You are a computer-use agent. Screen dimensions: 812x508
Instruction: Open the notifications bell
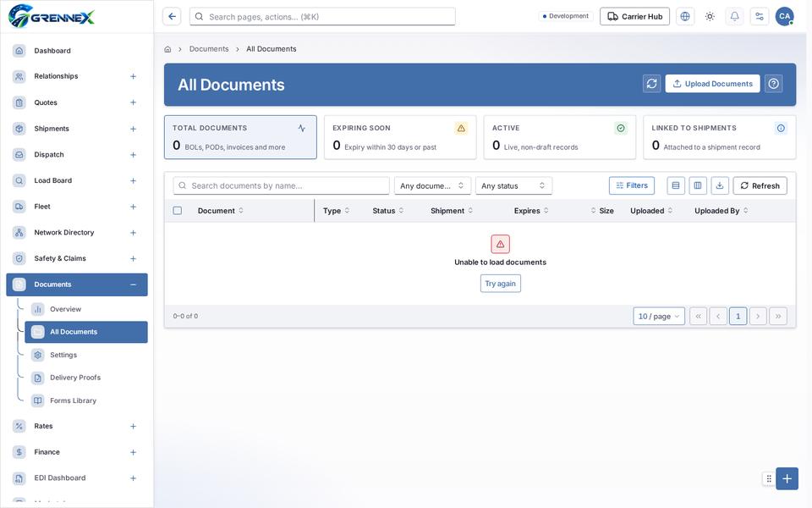pyautogui.click(x=734, y=17)
